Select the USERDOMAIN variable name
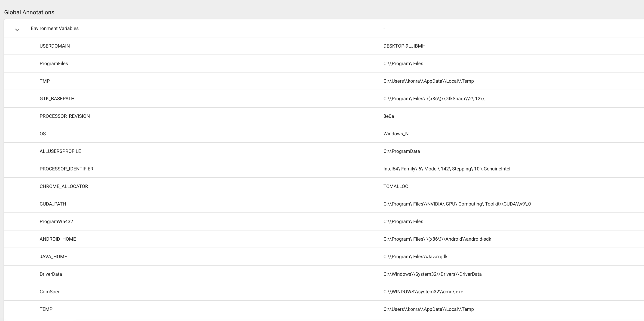This screenshot has height=321, width=644. (55, 46)
